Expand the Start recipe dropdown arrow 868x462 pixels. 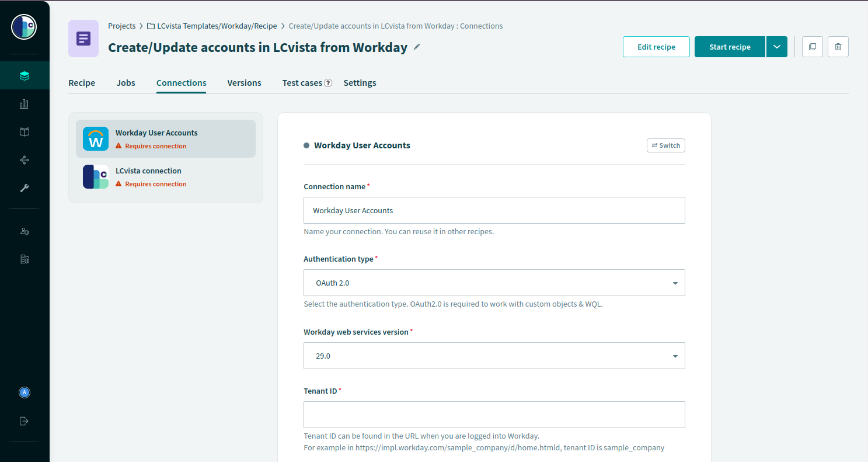pyautogui.click(x=776, y=47)
